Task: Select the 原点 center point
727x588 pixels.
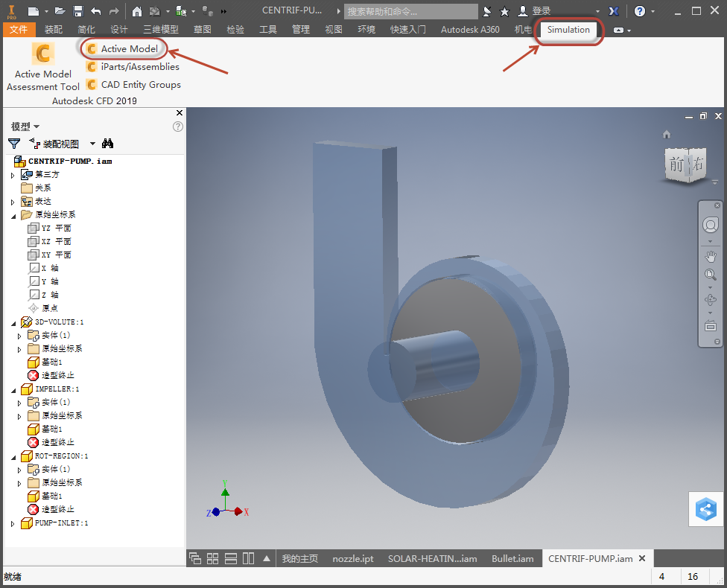Action: point(43,308)
